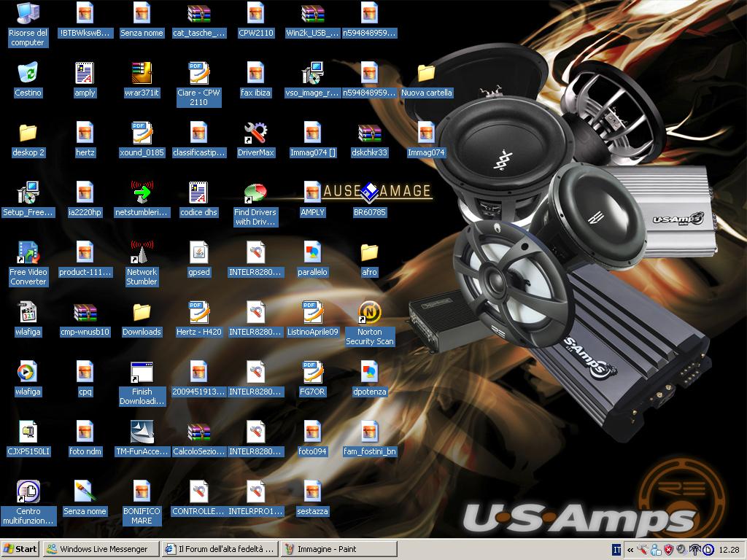Open the Windows Start menu

20,549
